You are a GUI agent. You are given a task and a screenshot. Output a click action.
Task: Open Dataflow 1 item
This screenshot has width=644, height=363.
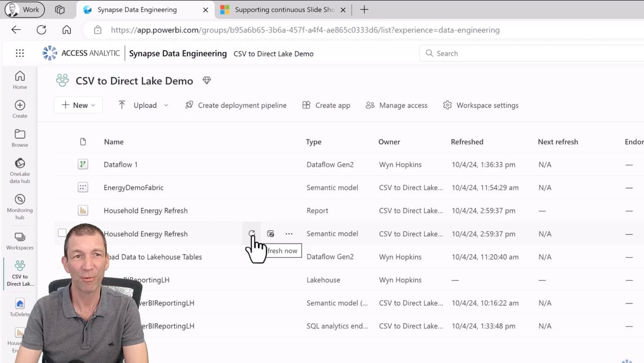pos(121,164)
